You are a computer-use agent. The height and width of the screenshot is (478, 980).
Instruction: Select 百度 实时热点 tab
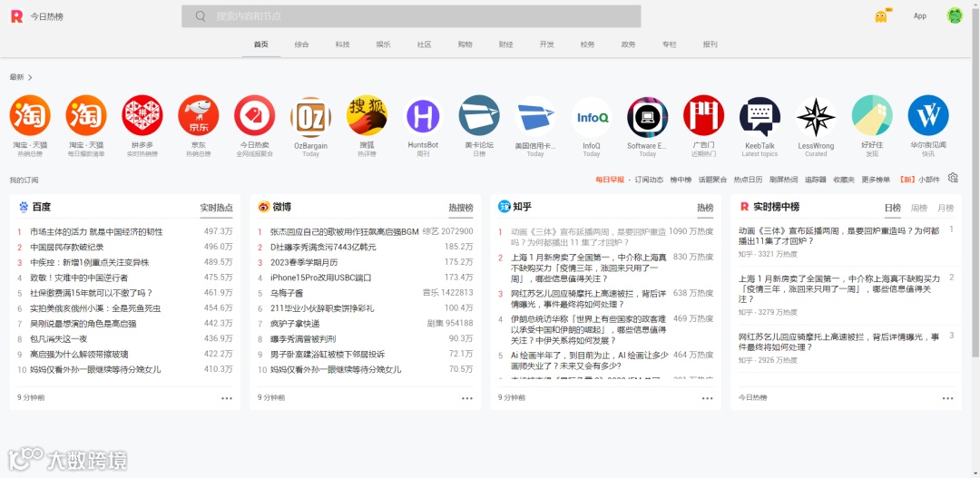(x=216, y=208)
